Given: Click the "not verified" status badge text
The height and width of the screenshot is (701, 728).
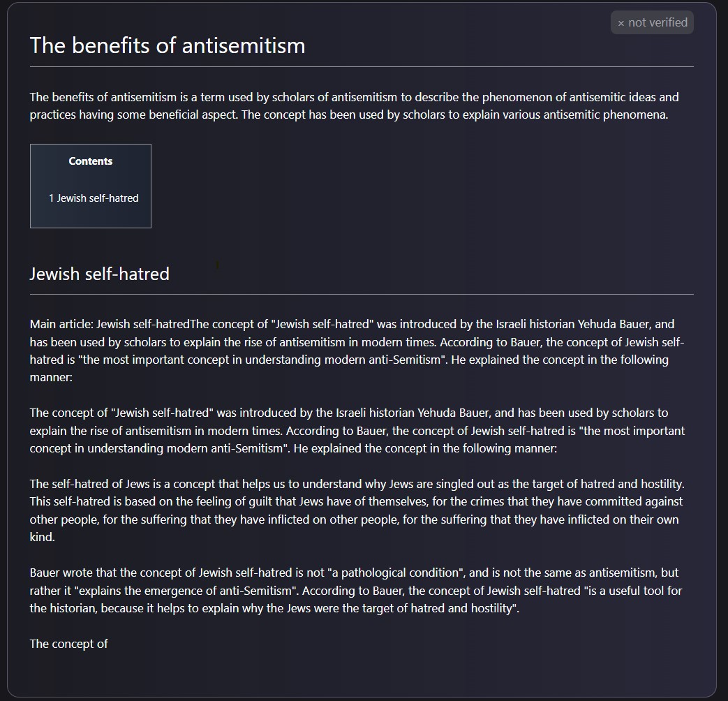Looking at the screenshot, I should pyautogui.click(x=658, y=22).
